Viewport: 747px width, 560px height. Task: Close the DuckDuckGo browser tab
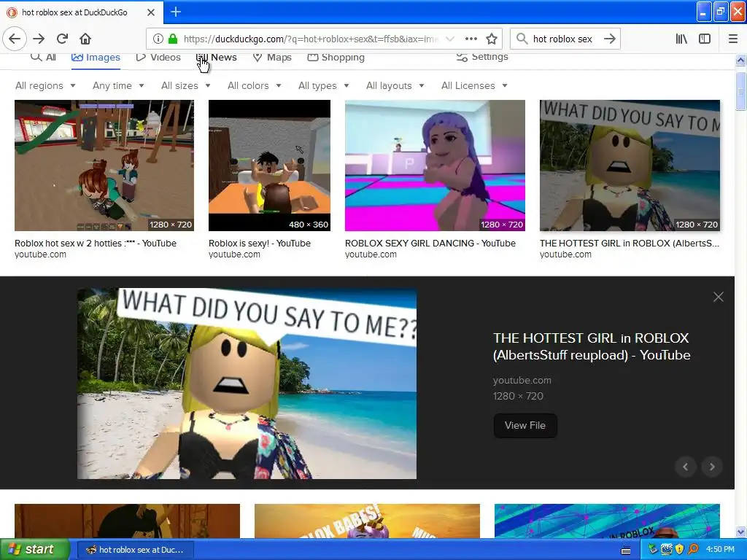point(150,12)
